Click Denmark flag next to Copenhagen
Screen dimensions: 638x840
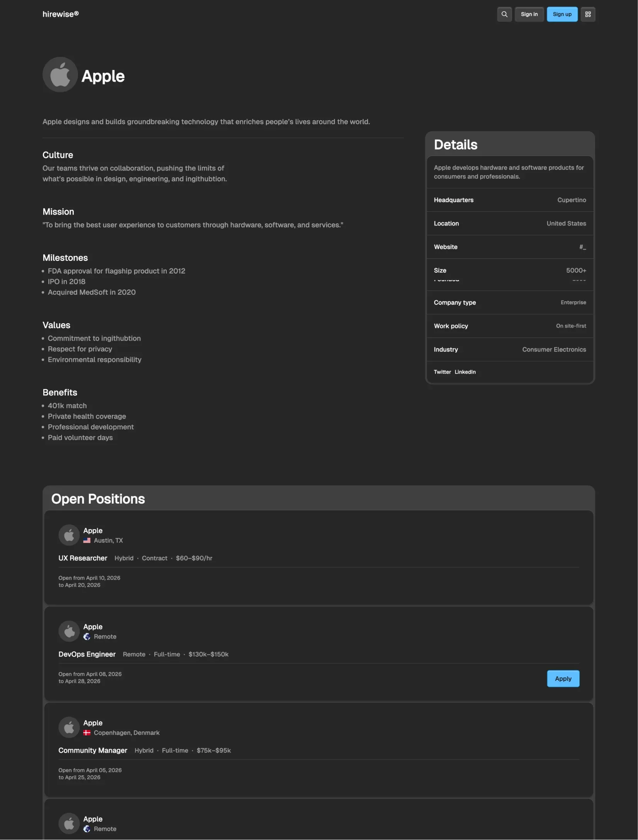[x=87, y=733]
